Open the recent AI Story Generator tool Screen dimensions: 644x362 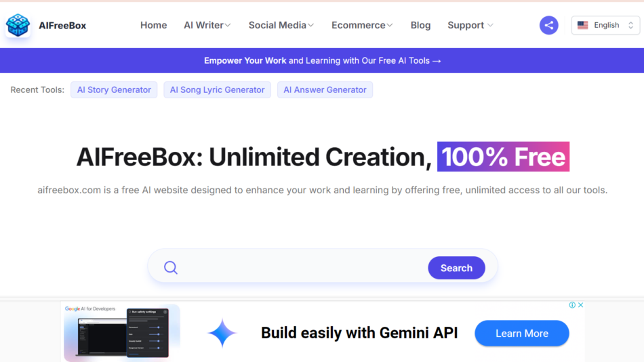114,89
